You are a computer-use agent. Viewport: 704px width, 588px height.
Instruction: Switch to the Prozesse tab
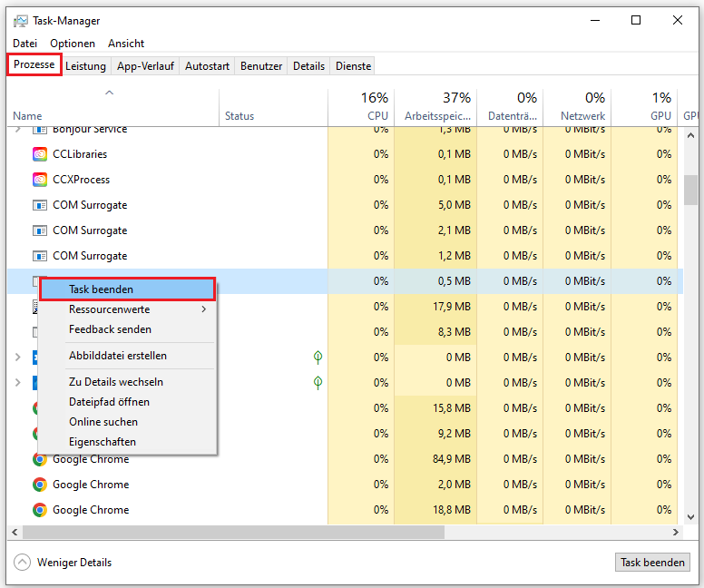(x=34, y=64)
